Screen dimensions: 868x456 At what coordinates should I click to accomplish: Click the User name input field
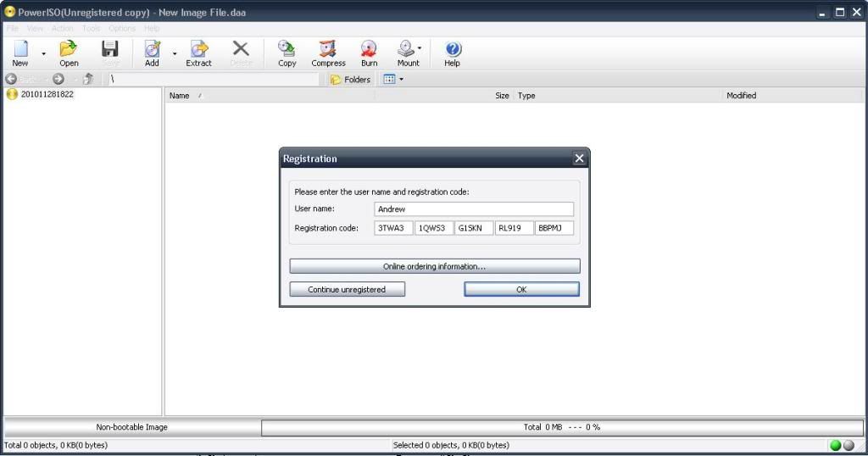tap(473, 209)
